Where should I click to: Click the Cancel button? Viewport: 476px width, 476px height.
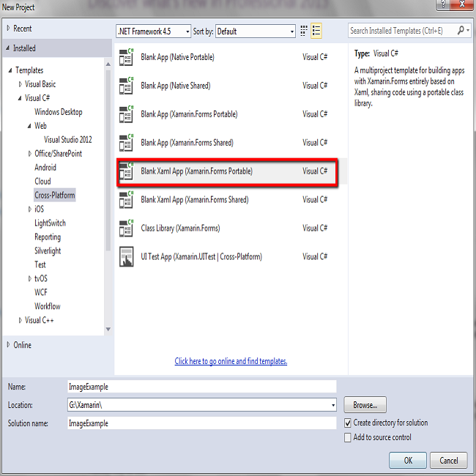[449, 461]
